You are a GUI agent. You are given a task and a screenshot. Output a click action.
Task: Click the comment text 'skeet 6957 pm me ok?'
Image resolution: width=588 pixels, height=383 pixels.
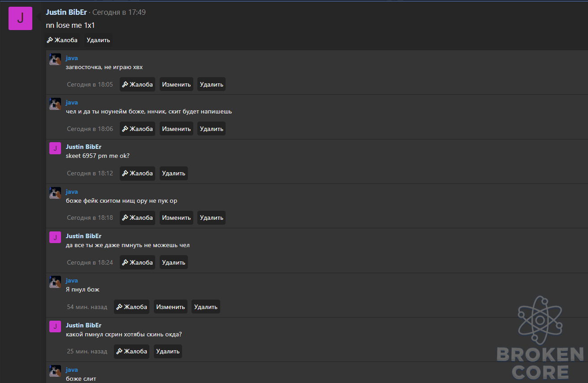pos(98,156)
